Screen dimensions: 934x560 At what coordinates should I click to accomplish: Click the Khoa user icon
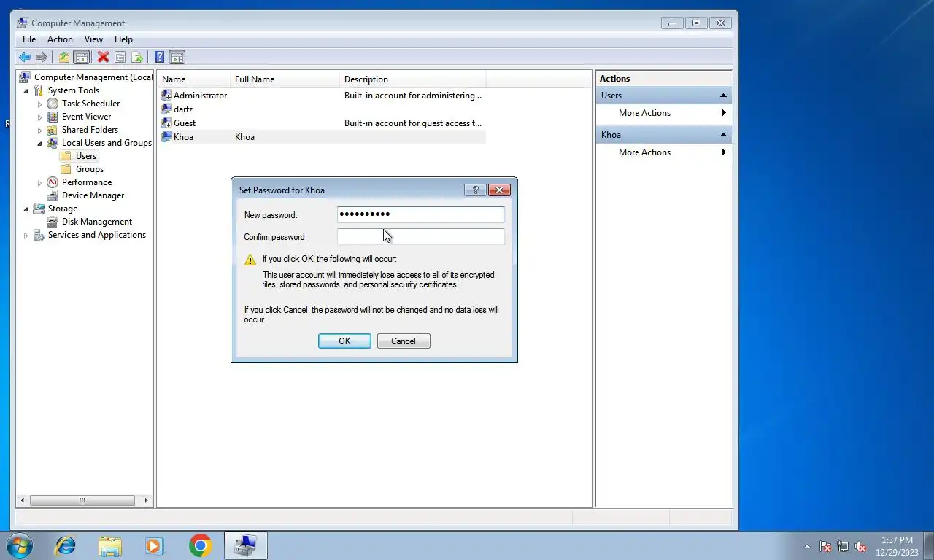[x=166, y=137]
